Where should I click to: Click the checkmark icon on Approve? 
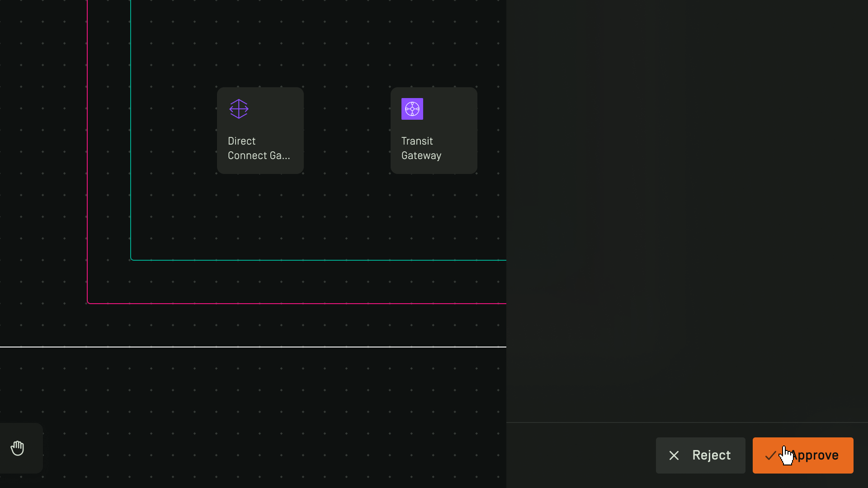(770, 455)
